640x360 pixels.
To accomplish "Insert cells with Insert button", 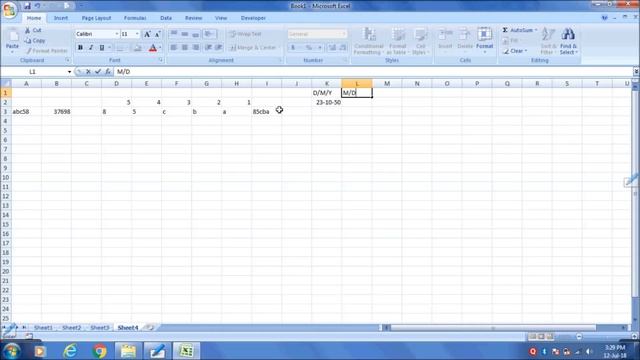I will tap(445, 39).
